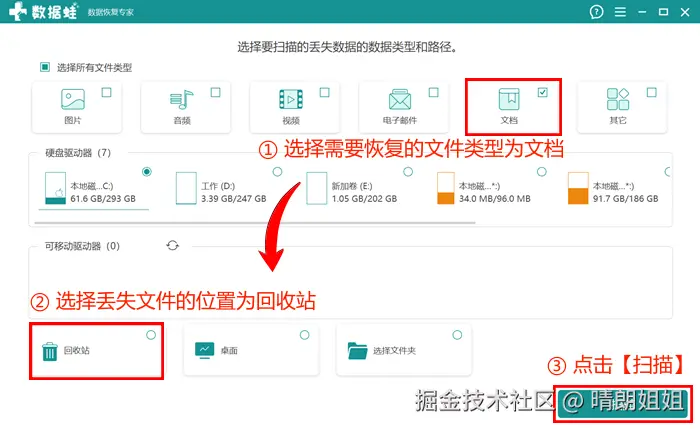
Task: Select the C: drive radio button
Action: [146, 171]
